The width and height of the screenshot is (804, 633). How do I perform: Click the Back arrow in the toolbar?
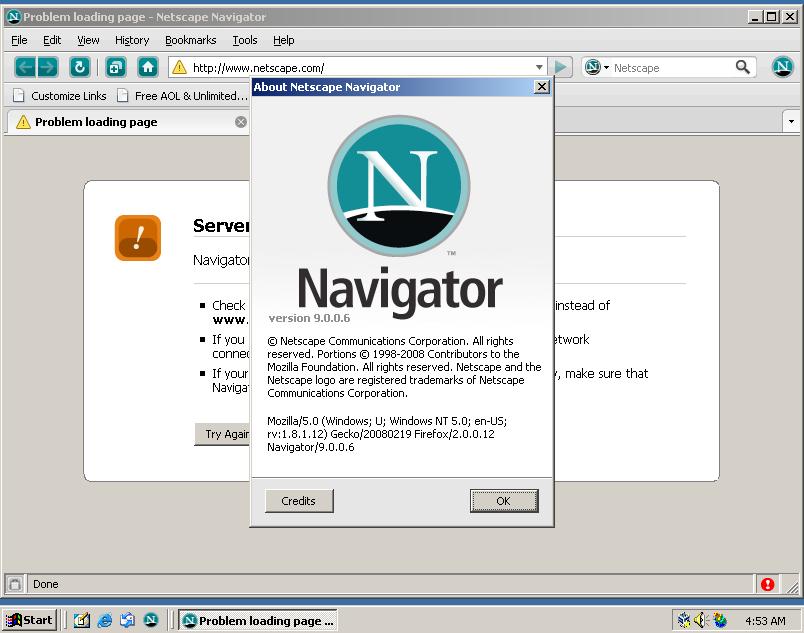point(25,67)
